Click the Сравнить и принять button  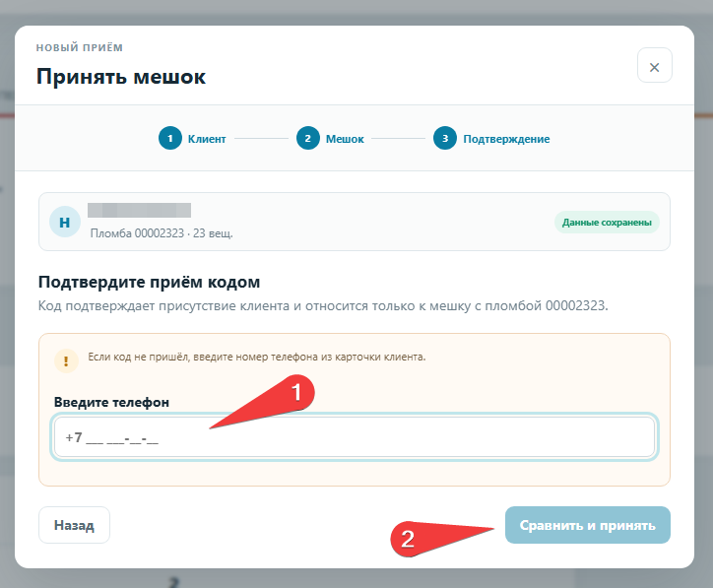[x=588, y=525]
